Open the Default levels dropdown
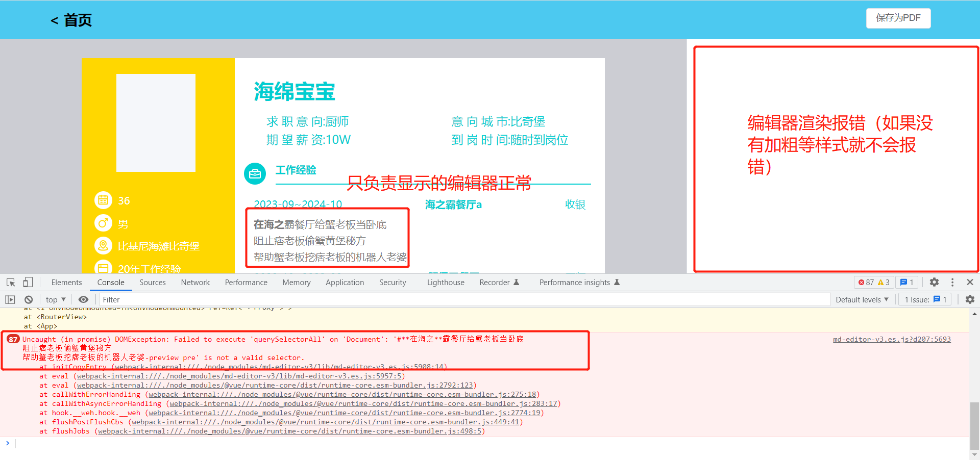Viewport: 980px width, 460px height. point(862,299)
